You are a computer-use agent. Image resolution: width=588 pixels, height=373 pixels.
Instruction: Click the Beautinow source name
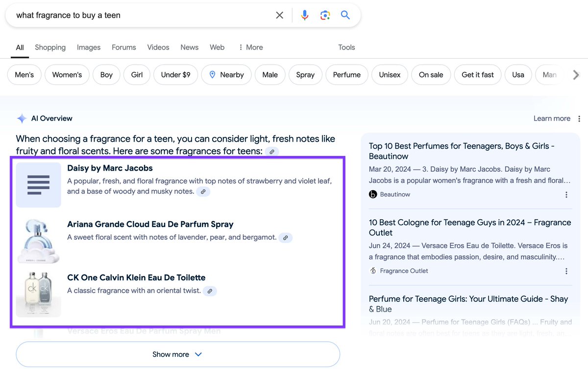click(395, 195)
